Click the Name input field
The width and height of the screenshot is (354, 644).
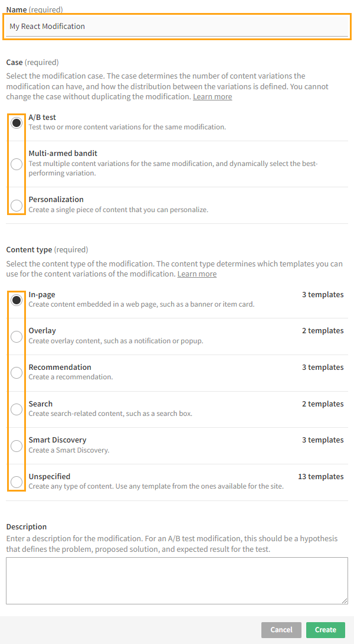coord(177,26)
